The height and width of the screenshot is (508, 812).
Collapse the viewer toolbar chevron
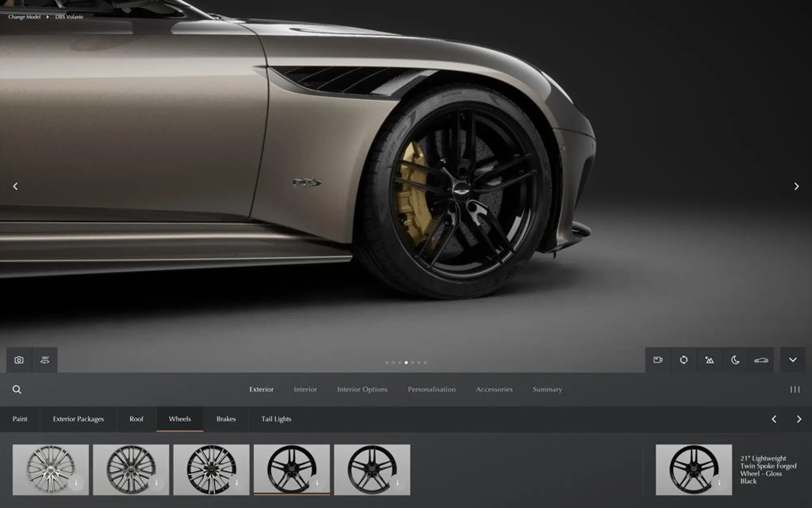[793, 360]
